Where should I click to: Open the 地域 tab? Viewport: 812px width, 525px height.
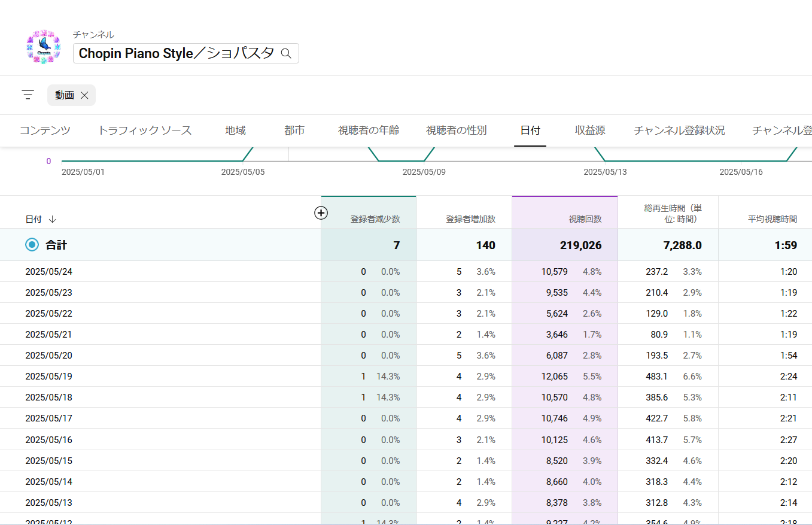click(236, 131)
